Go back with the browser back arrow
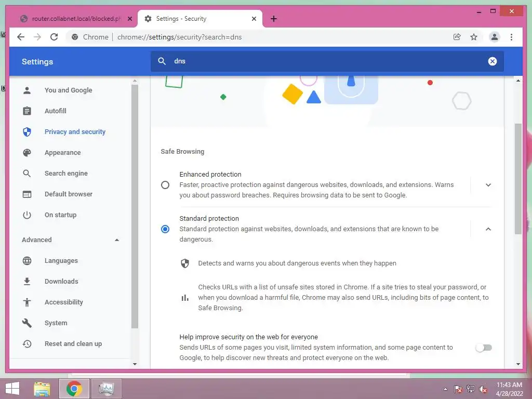The width and height of the screenshot is (532, 399). pos(21,37)
